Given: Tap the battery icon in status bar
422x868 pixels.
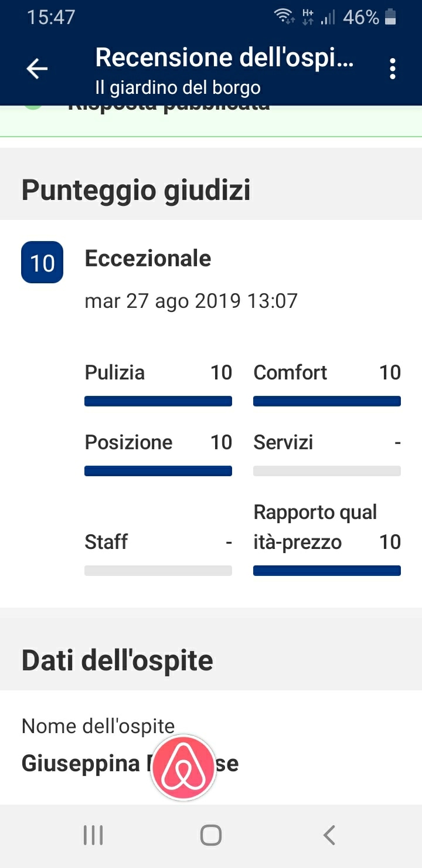Looking at the screenshot, I should pyautogui.click(x=390, y=18).
